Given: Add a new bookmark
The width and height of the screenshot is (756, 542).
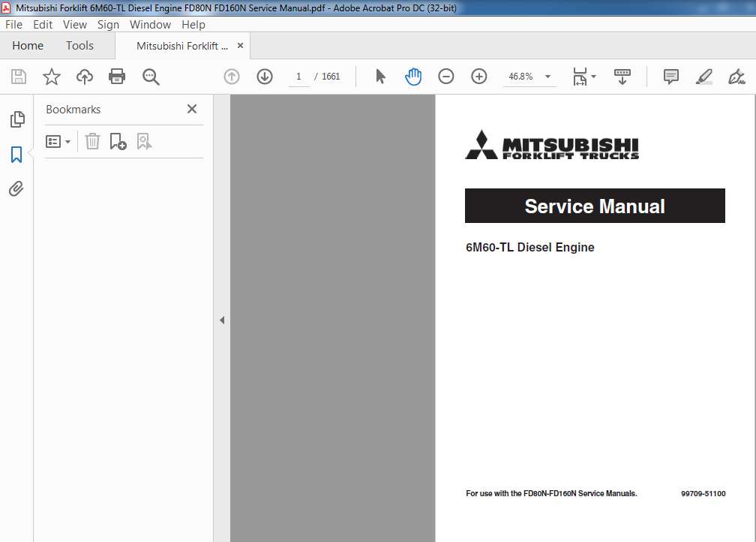Looking at the screenshot, I should [x=118, y=141].
